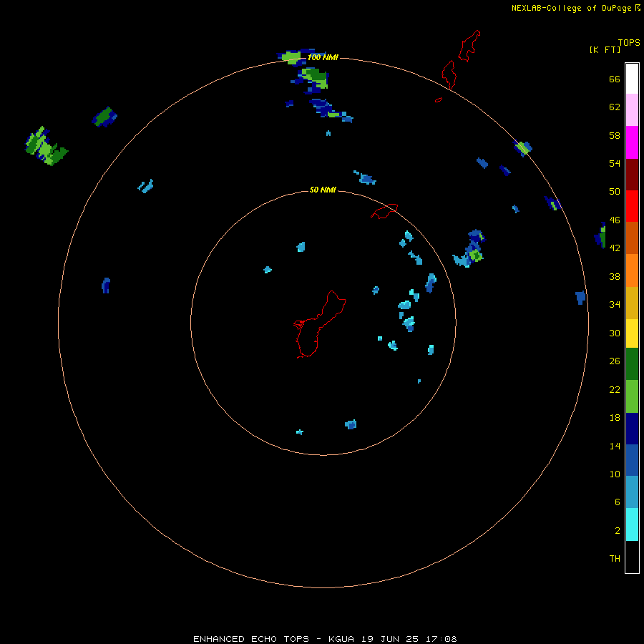644x644 pixels.
Task: Click the 'NEXLAB-College of DuPage' text
Action: point(571,8)
